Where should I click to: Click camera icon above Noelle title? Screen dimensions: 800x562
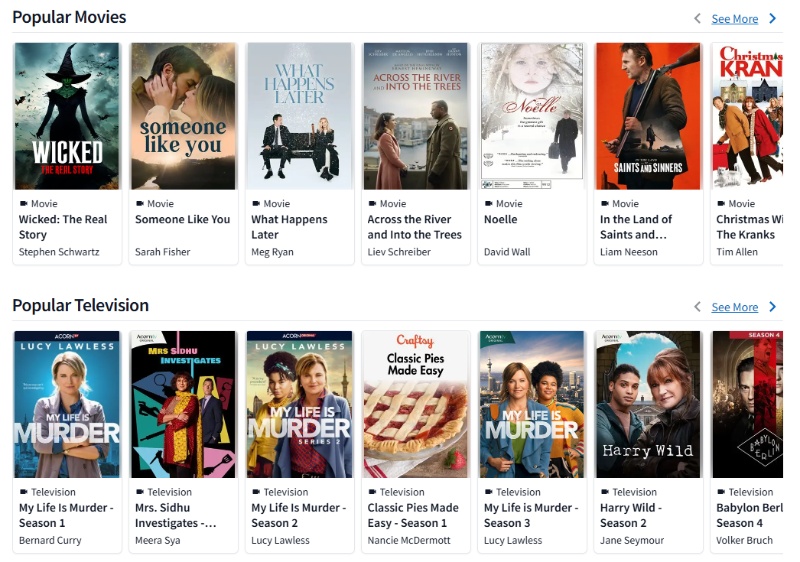[x=489, y=203]
